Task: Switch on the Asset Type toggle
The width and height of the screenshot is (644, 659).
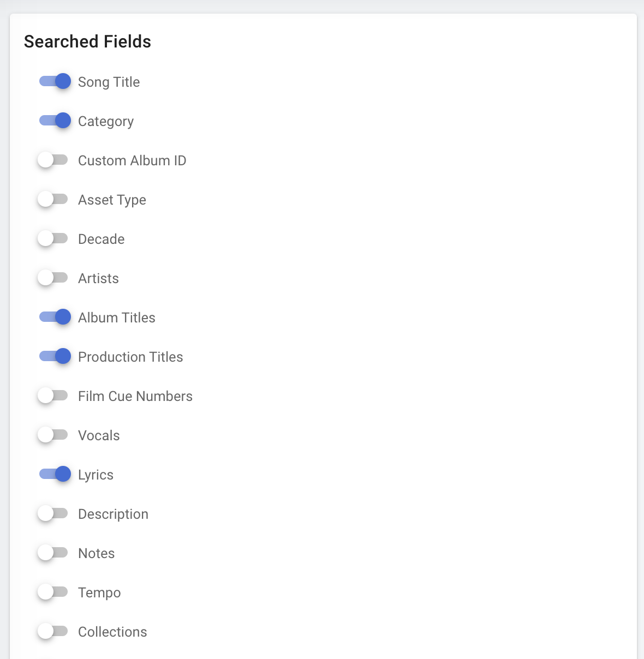Action: click(x=53, y=199)
